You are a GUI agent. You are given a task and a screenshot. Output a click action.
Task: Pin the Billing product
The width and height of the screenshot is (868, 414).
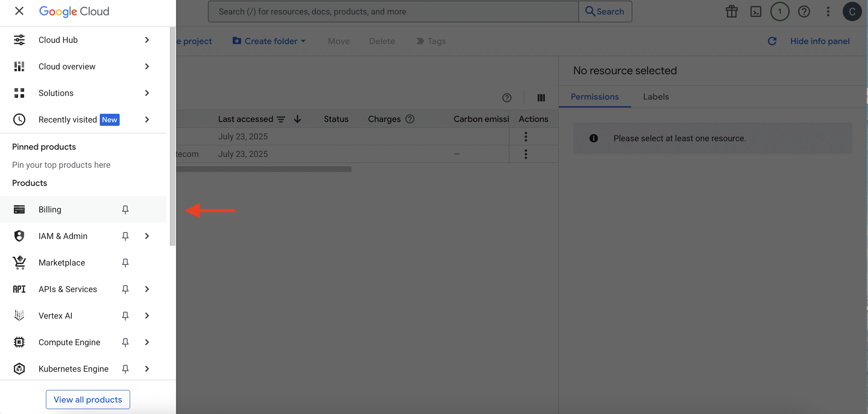pyautogui.click(x=125, y=209)
